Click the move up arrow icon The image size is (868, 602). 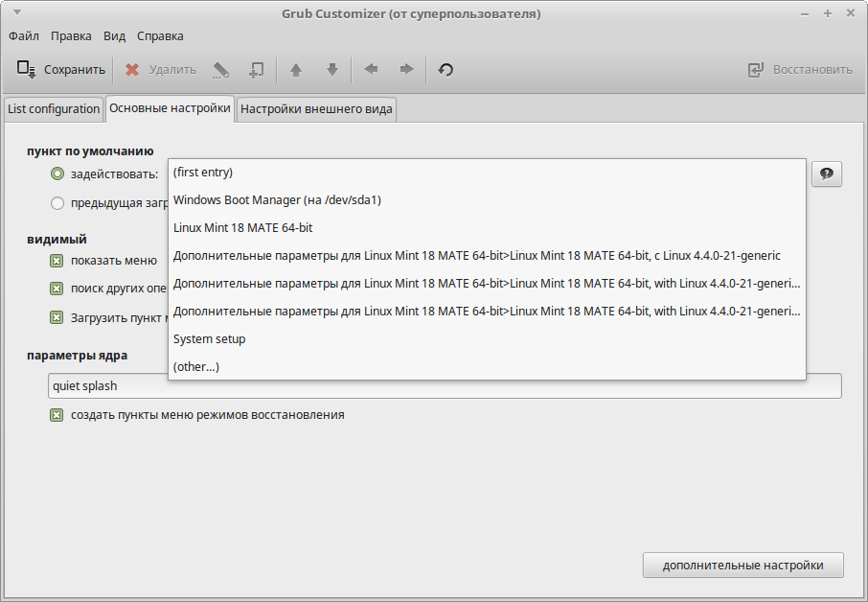click(296, 70)
